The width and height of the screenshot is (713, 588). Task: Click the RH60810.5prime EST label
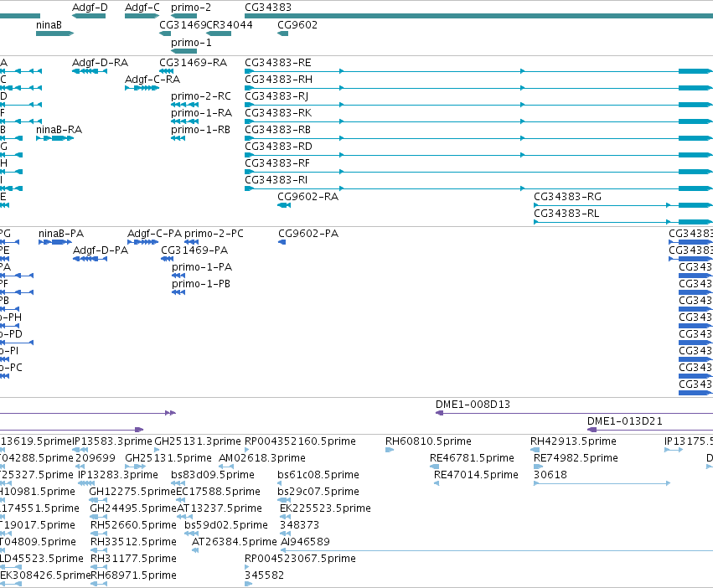428,442
